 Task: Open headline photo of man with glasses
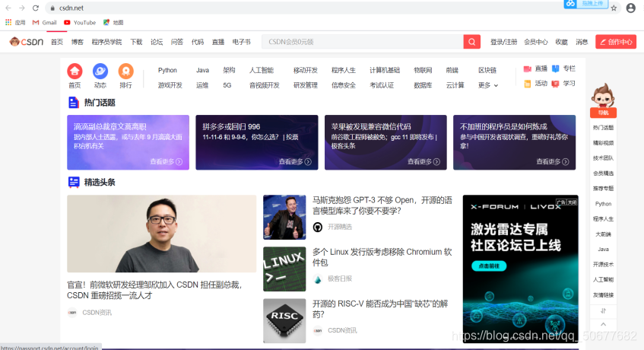pos(161,234)
